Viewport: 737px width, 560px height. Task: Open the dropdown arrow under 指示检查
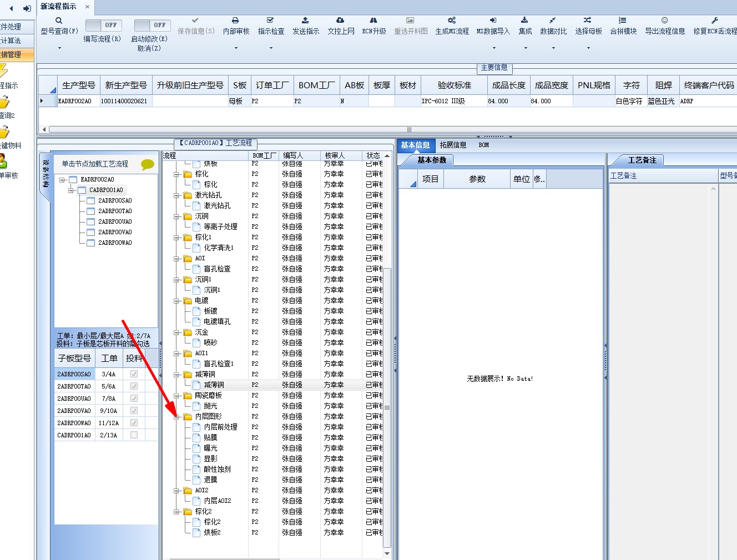pyautogui.click(x=271, y=48)
